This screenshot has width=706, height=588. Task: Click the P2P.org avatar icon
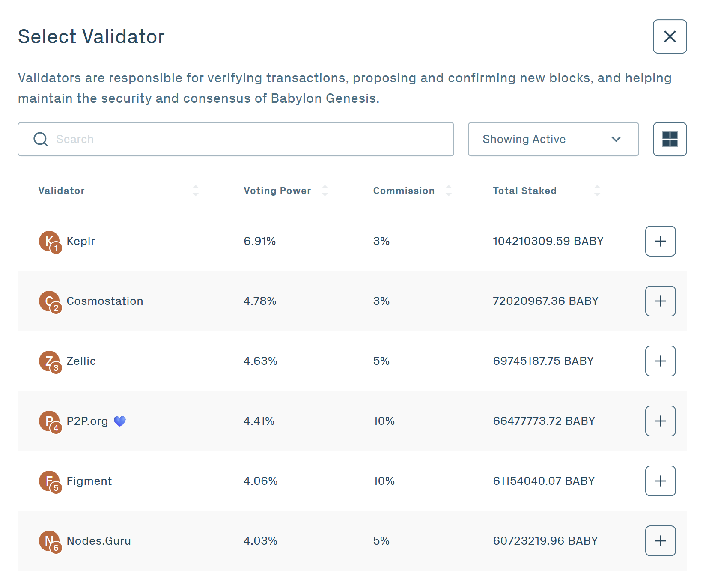(x=50, y=421)
